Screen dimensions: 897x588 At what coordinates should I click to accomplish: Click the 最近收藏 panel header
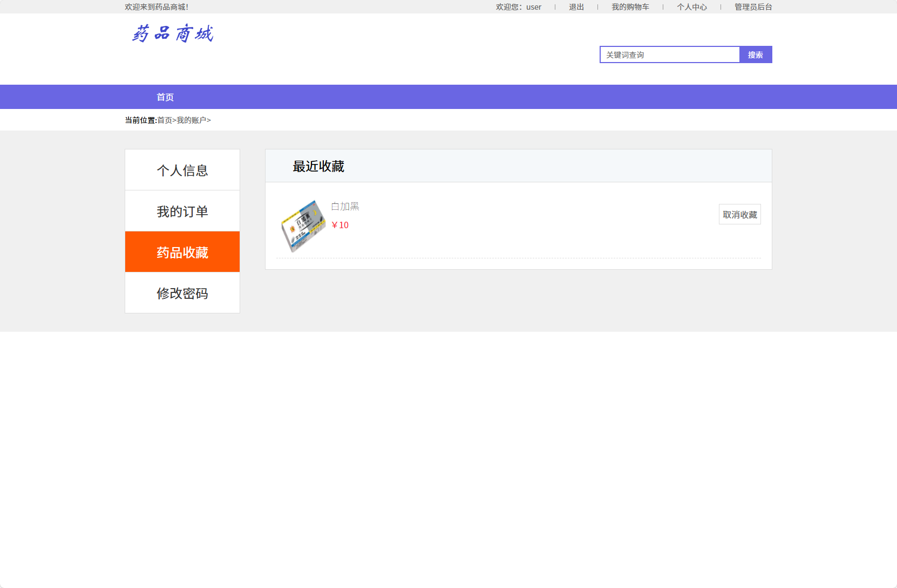(x=318, y=166)
